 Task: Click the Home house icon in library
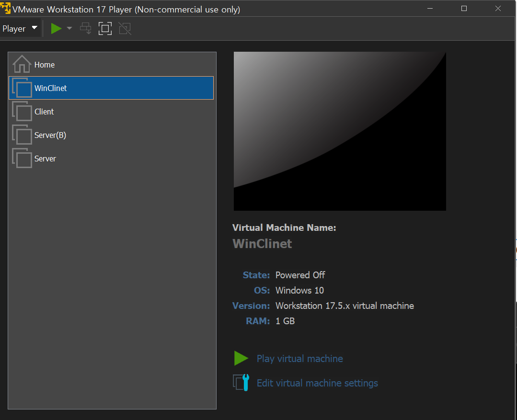point(22,64)
